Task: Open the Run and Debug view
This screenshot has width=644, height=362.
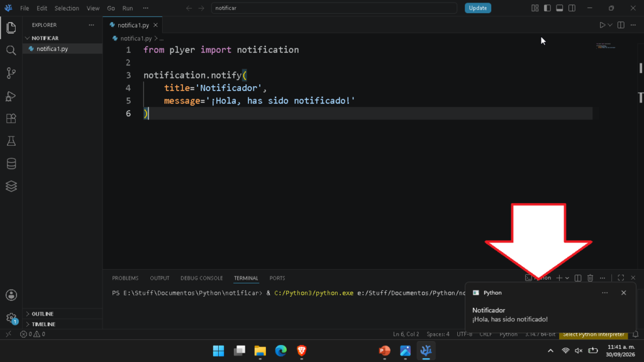Action: [x=11, y=96]
